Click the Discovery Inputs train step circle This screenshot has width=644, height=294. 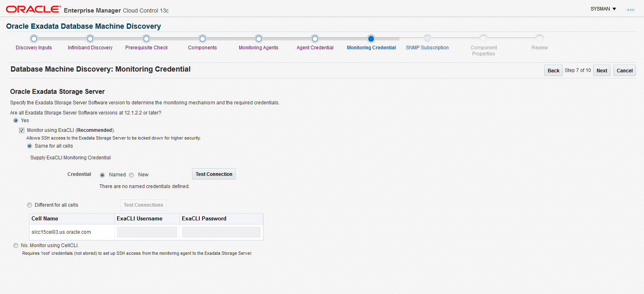tap(34, 39)
